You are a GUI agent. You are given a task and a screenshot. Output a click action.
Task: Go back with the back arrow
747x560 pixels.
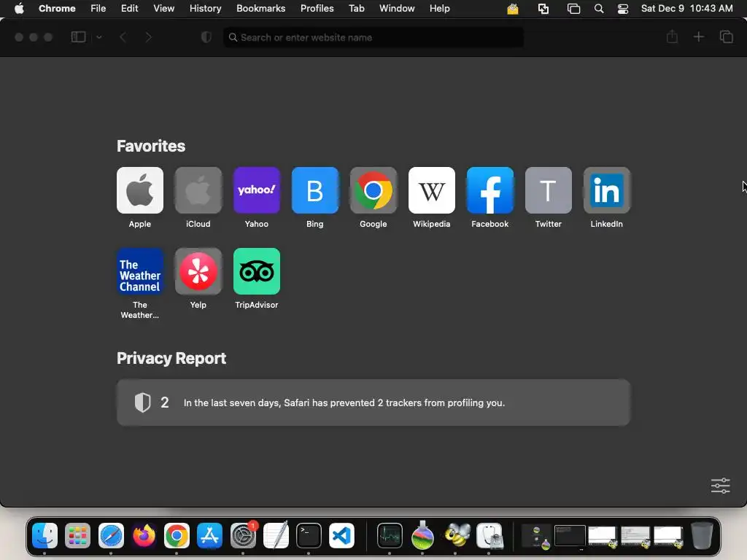[123, 37]
